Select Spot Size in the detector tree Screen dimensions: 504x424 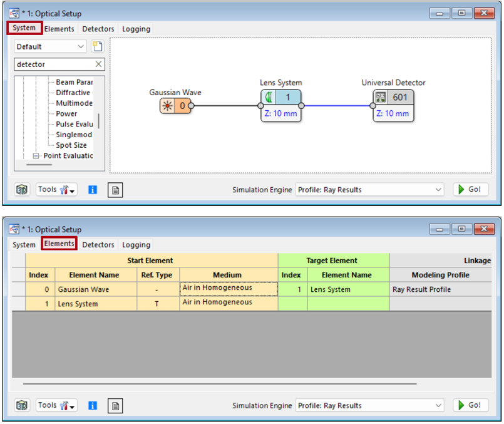click(71, 145)
